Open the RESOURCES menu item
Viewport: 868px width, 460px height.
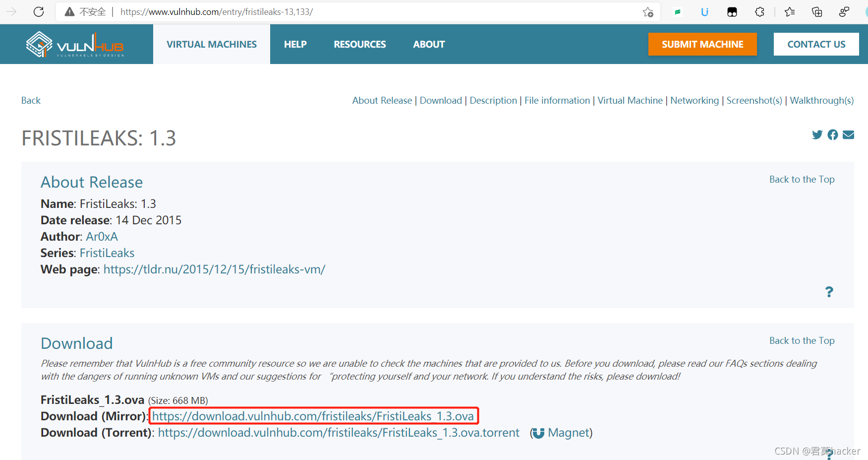tap(360, 44)
